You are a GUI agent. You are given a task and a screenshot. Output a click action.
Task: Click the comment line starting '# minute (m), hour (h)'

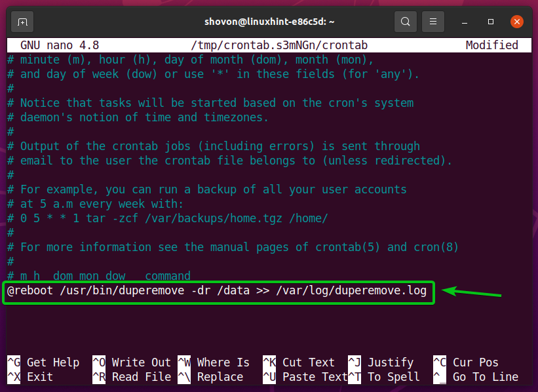tap(191, 60)
